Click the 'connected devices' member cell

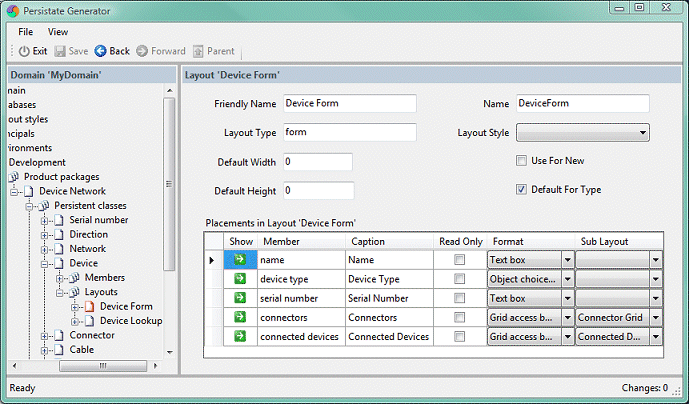tap(299, 337)
